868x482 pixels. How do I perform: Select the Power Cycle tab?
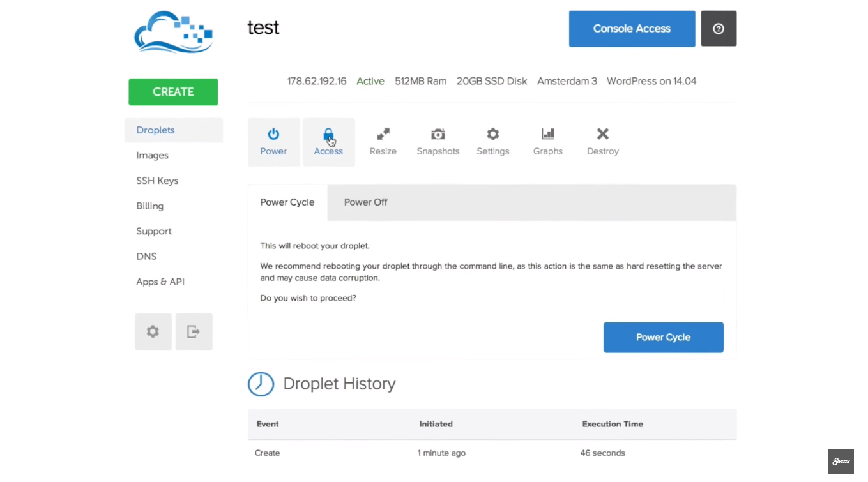click(287, 202)
